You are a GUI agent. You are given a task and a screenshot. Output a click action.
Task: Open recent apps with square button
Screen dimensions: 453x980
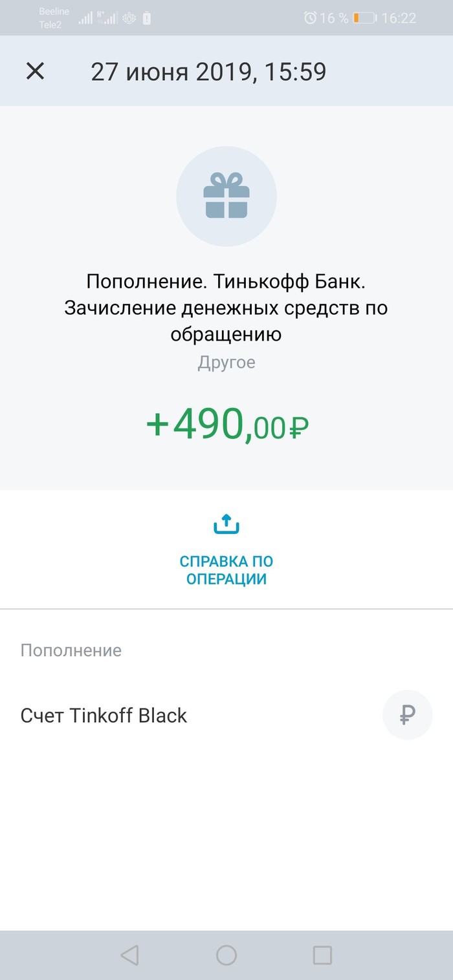pos(322,955)
